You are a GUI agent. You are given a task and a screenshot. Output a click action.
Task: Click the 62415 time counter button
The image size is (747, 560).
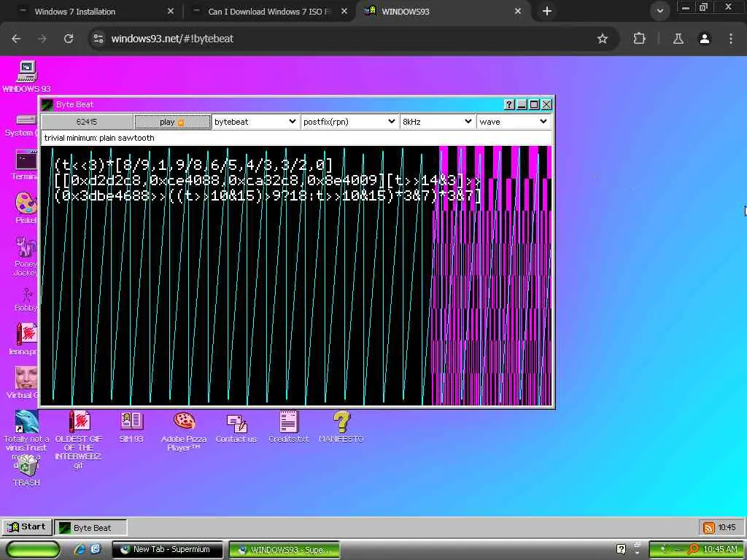click(x=87, y=122)
